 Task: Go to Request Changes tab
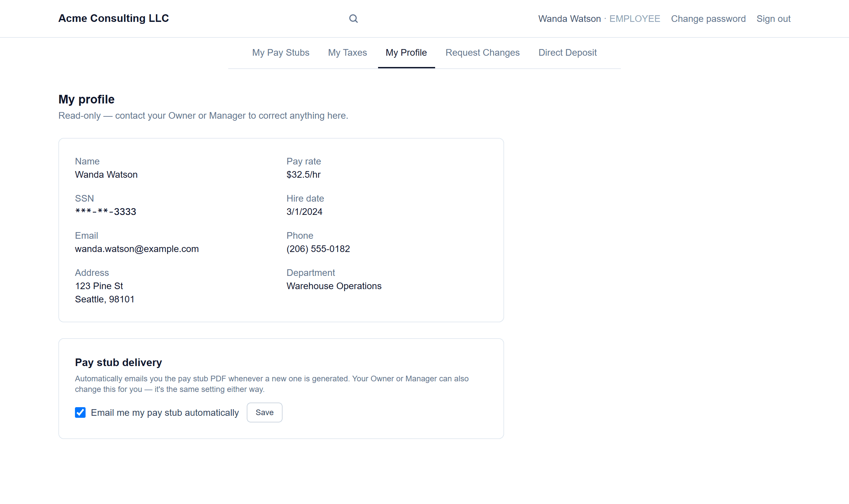(x=482, y=53)
